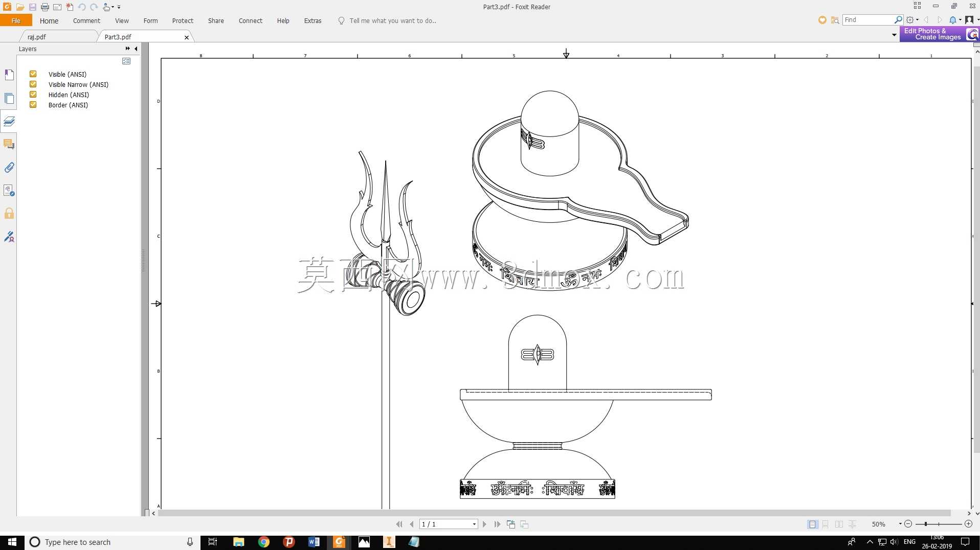Open the document tab list dropdown arrow
The height and width of the screenshot is (550, 980).
point(894,35)
